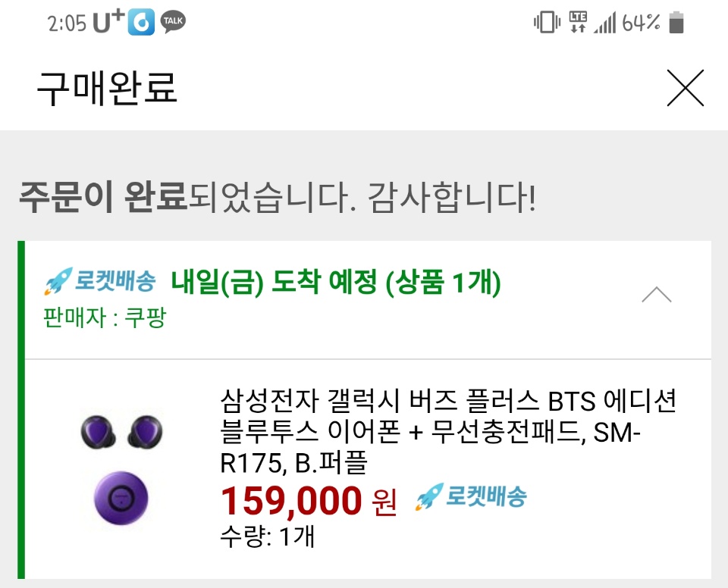The height and width of the screenshot is (588, 728).
Task: Tap the 판매자 : 쿠팡 seller label
Action: (105, 317)
